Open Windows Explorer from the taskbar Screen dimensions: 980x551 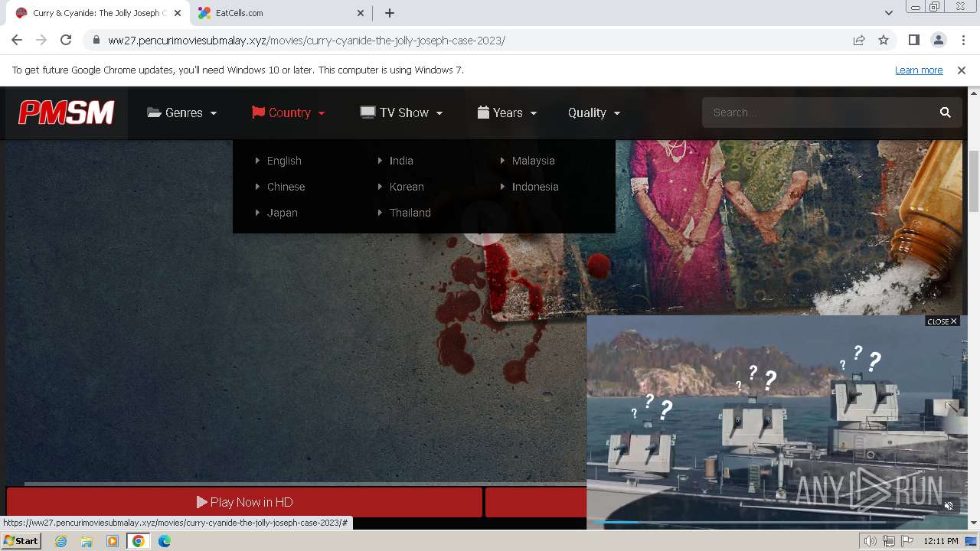pos(87,541)
